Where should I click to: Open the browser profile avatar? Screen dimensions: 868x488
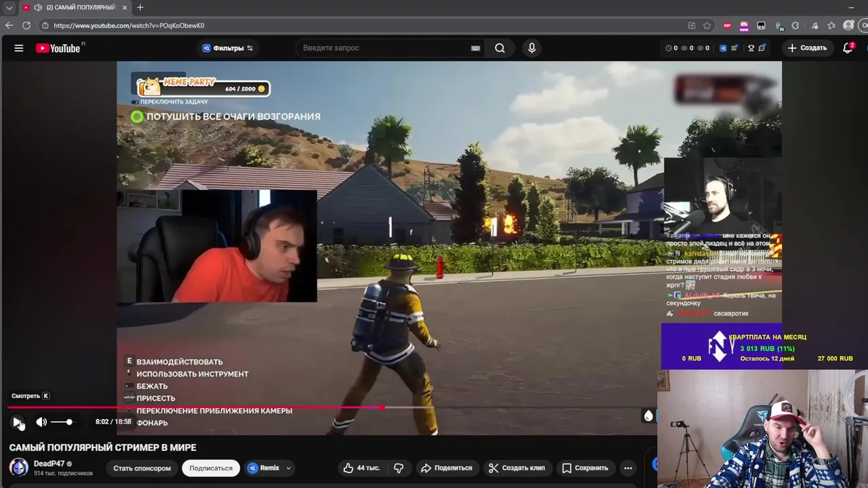(848, 25)
